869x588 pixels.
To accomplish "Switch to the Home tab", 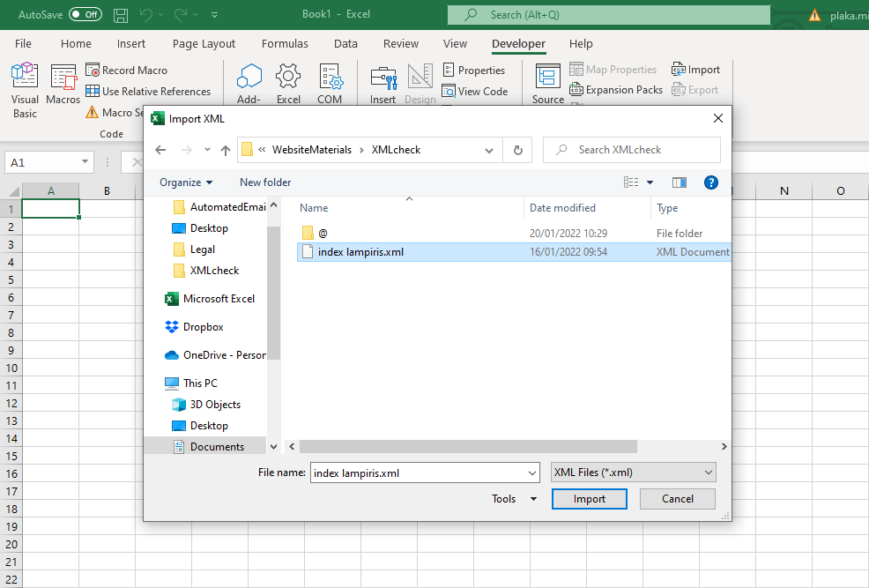I will pyautogui.click(x=76, y=44).
